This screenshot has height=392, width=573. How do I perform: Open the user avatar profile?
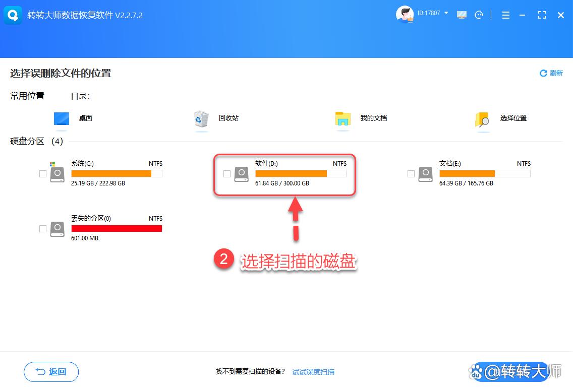pyautogui.click(x=405, y=15)
